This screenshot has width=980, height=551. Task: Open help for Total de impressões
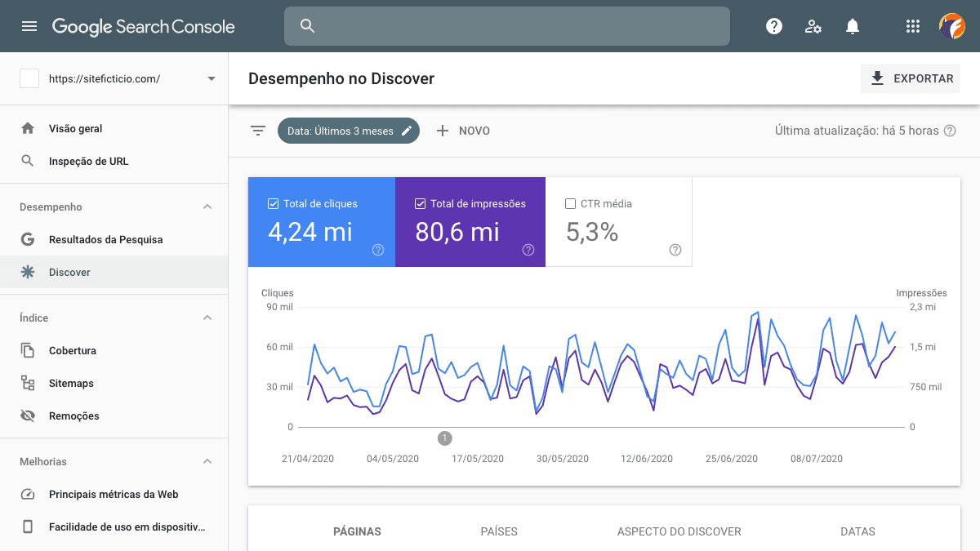528,250
